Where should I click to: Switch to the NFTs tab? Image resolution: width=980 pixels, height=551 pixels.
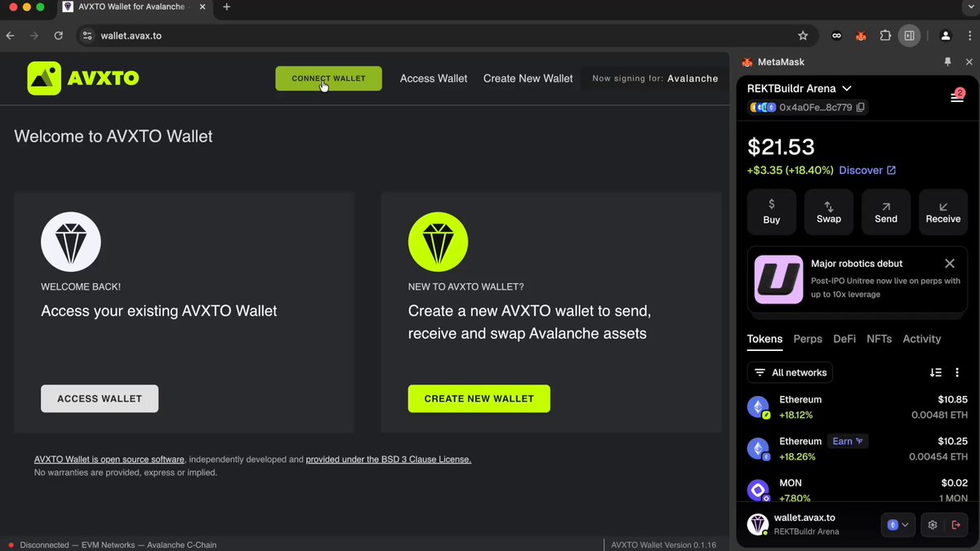(879, 339)
